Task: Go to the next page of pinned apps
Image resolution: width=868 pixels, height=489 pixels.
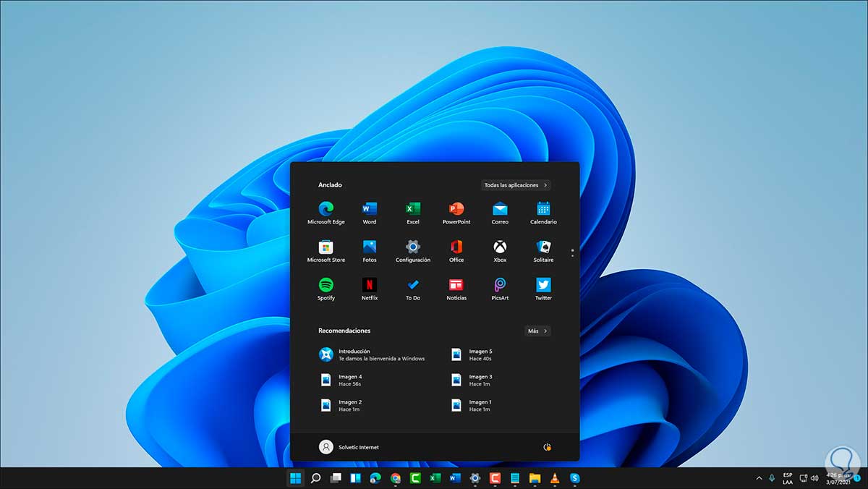Action: tap(572, 255)
